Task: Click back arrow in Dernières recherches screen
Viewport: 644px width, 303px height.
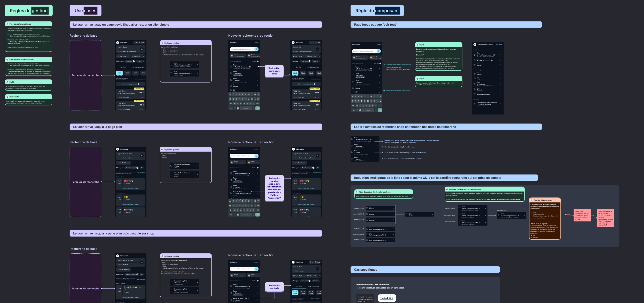Action: (x=475, y=45)
